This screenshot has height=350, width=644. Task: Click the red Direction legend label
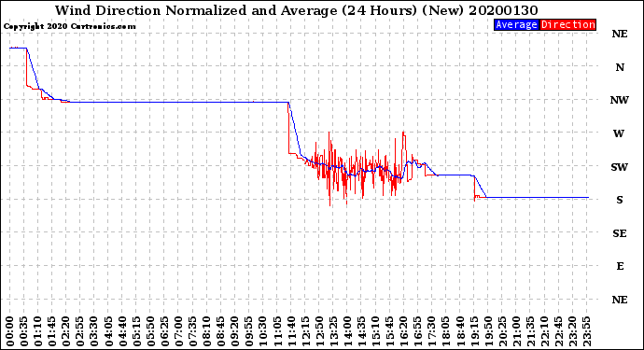(567, 25)
